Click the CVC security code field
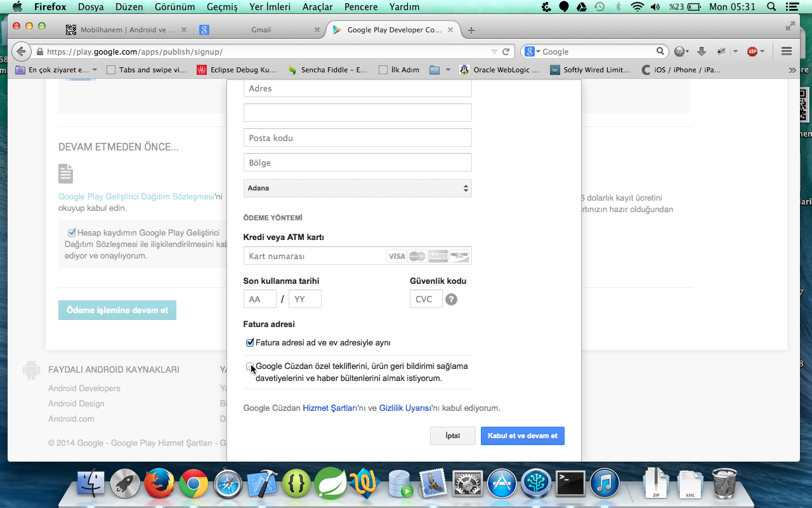The width and height of the screenshot is (812, 508). pyautogui.click(x=426, y=299)
